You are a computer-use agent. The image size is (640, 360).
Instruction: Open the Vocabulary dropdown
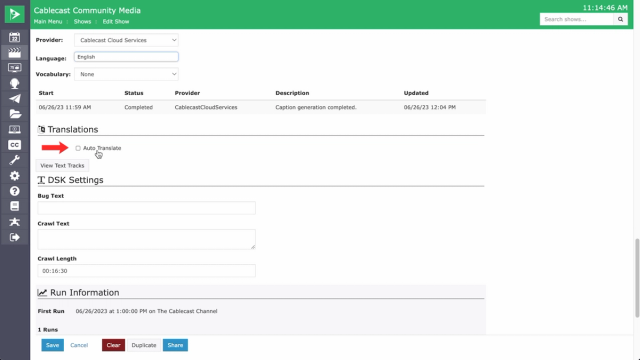pyautogui.click(x=126, y=74)
